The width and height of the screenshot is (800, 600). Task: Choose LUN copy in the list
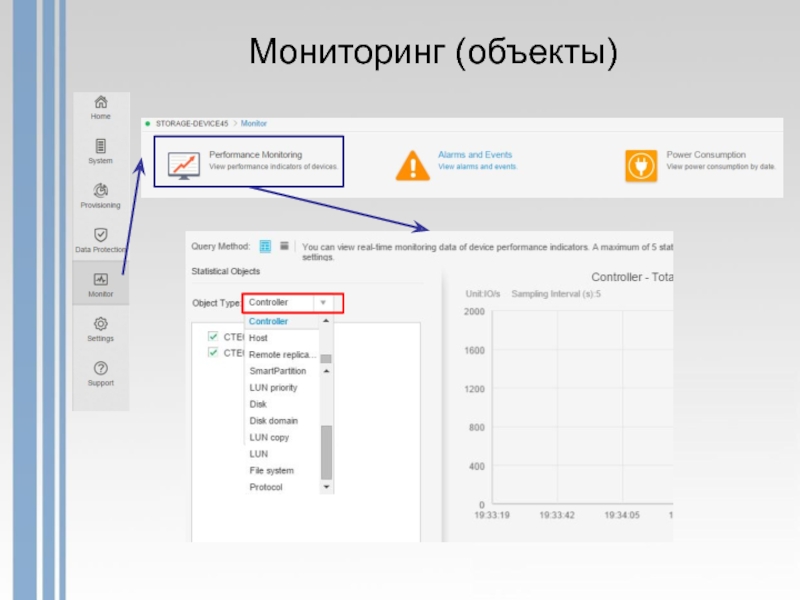(269, 437)
